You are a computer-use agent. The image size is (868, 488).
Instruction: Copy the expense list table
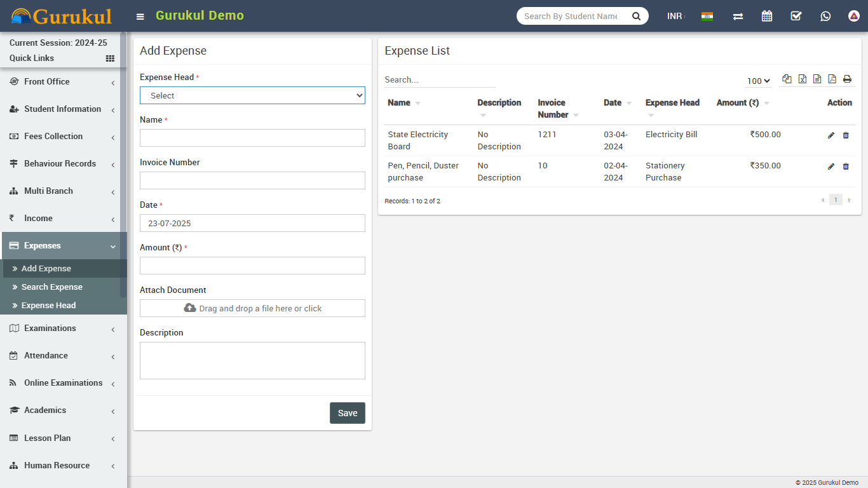point(787,79)
